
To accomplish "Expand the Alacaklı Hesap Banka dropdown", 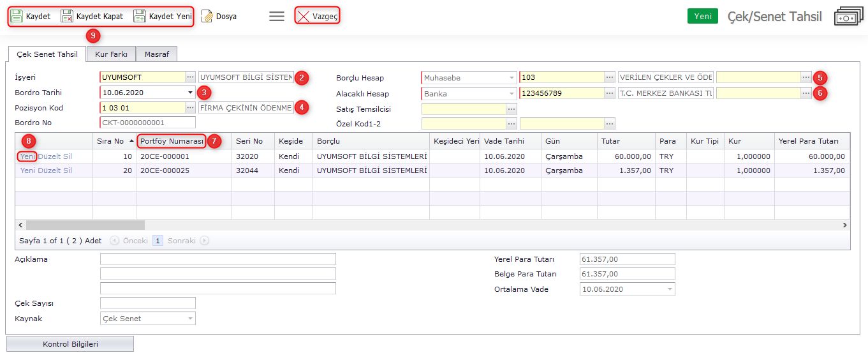I will click(x=511, y=93).
